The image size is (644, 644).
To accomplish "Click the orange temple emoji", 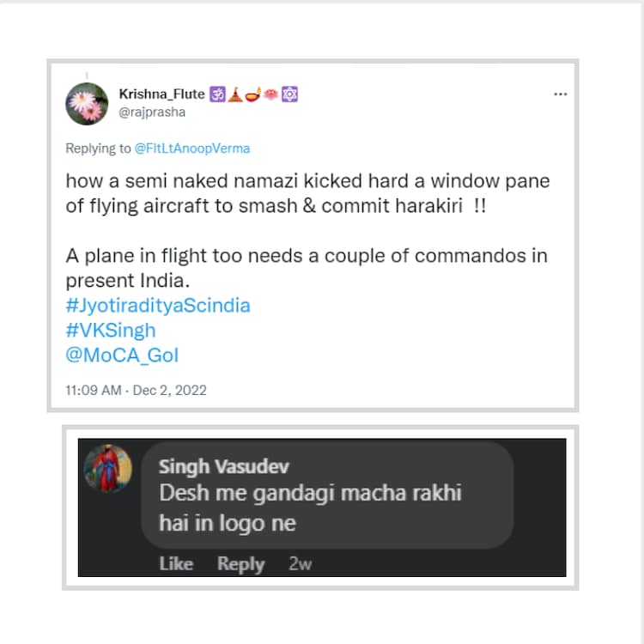I will pyautogui.click(x=235, y=94).
